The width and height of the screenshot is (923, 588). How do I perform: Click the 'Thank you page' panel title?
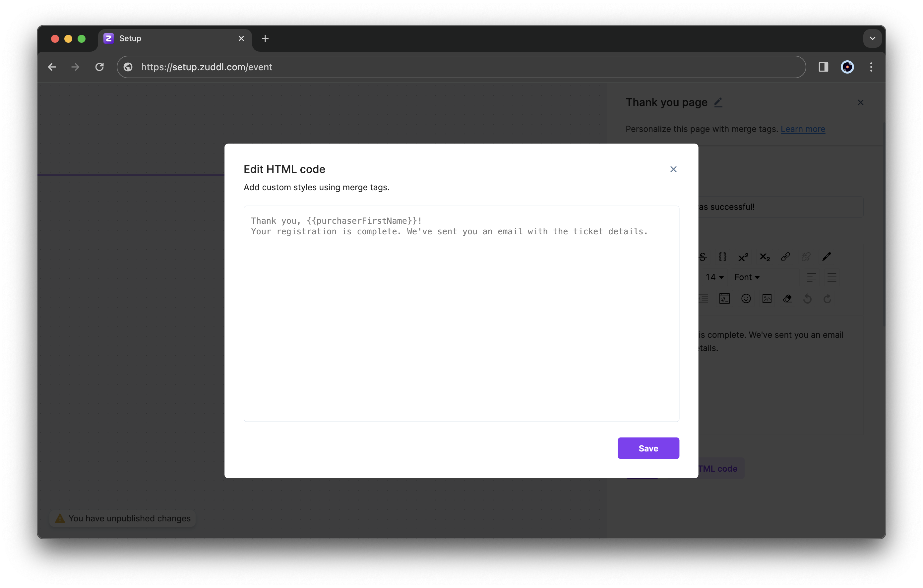(667, 102)
